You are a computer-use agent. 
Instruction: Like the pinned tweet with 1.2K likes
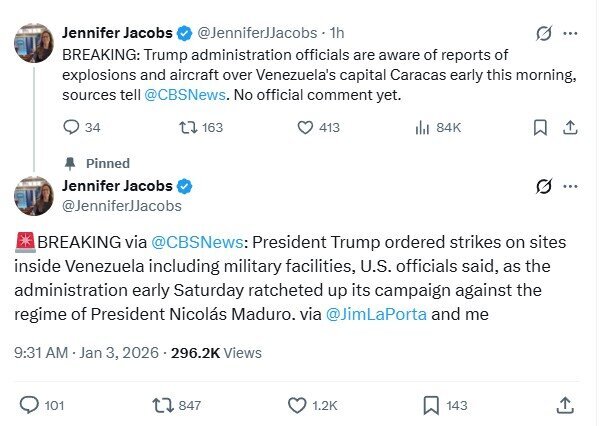296,405
